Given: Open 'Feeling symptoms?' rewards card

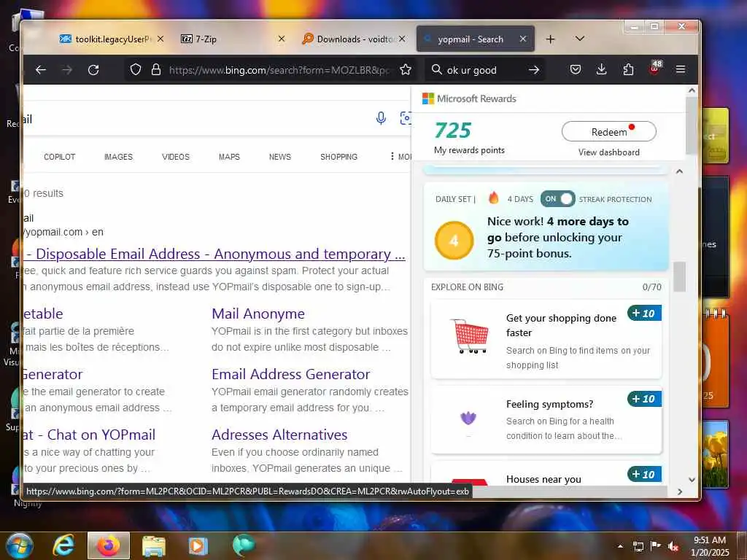Looking at the screenshot, I should [546, 419].
